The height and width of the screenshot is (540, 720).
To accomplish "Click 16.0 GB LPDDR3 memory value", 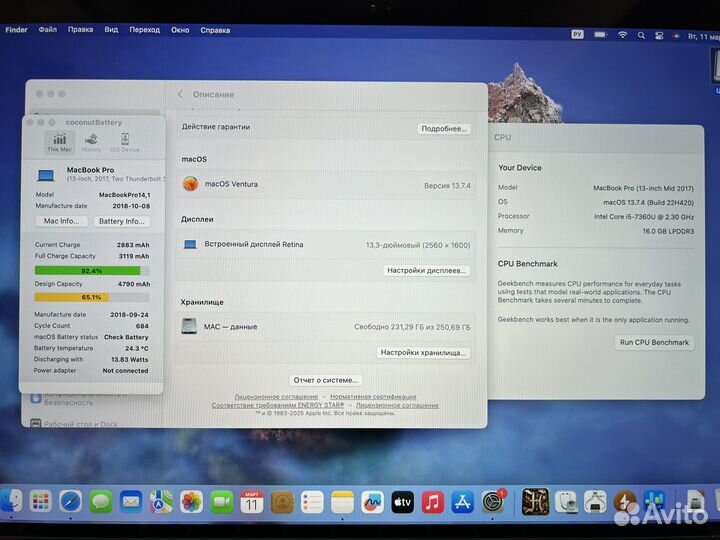I will click(668, 231).
